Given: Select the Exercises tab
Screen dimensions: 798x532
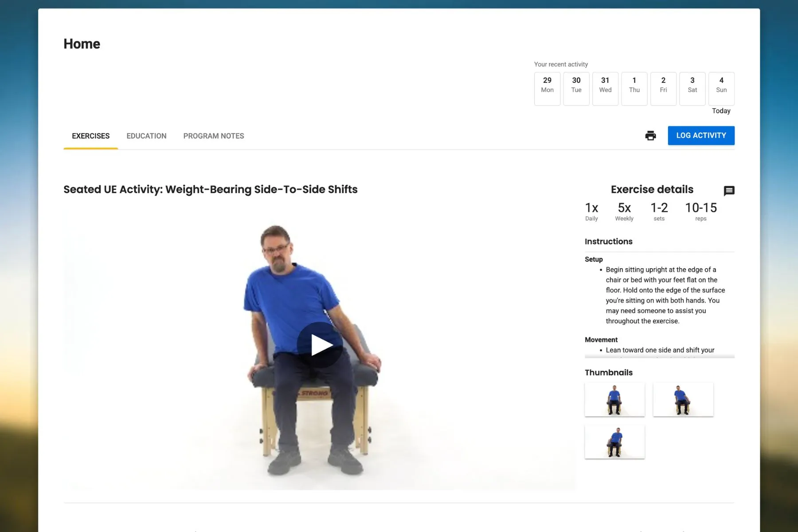Looking at the screenshot, I should click(x=90, y=136).
